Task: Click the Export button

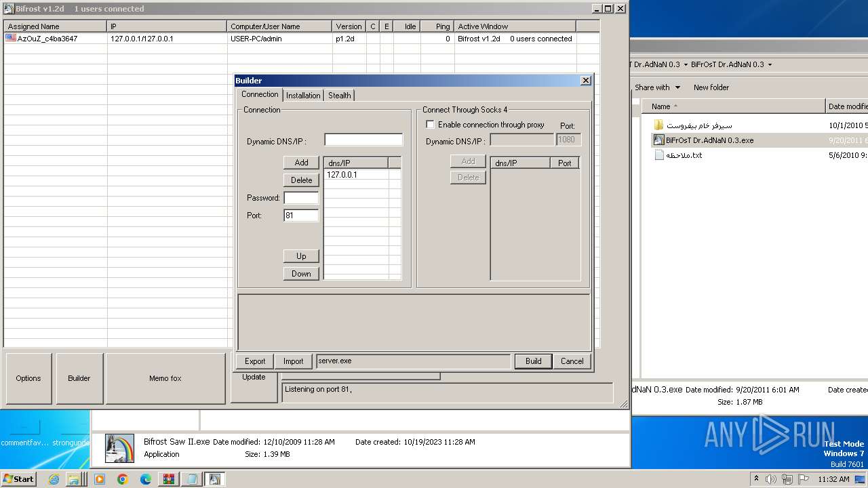Action: point(255,361)
